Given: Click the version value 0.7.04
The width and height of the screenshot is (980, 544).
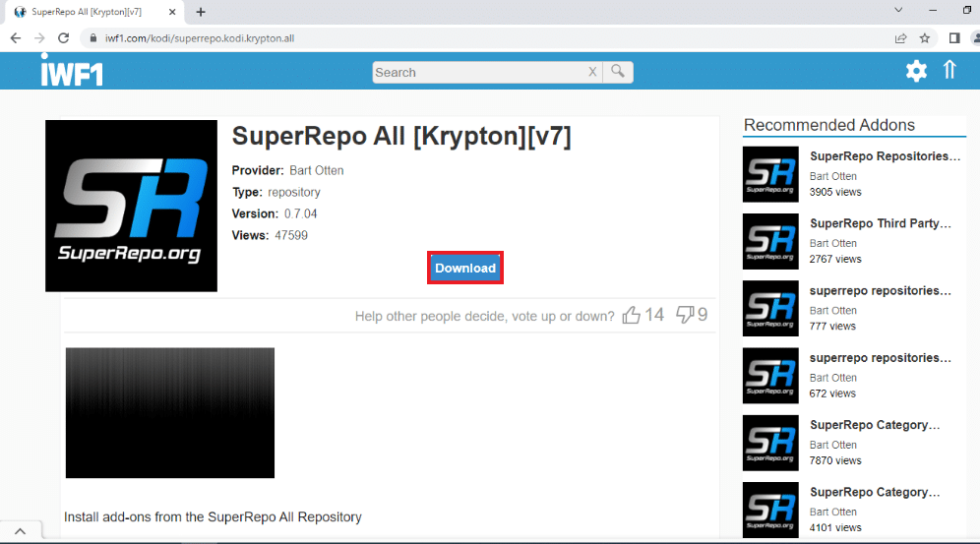Looking at the screenshot, I should point(301,213).
